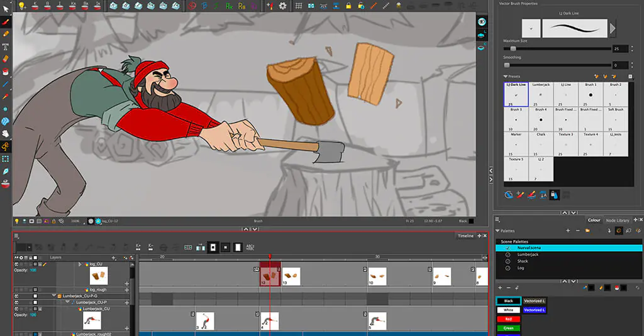Select the Eraser tool
The width and height of the screenshot is (644, 336).
pyautogui.click(x=6, y=59)
